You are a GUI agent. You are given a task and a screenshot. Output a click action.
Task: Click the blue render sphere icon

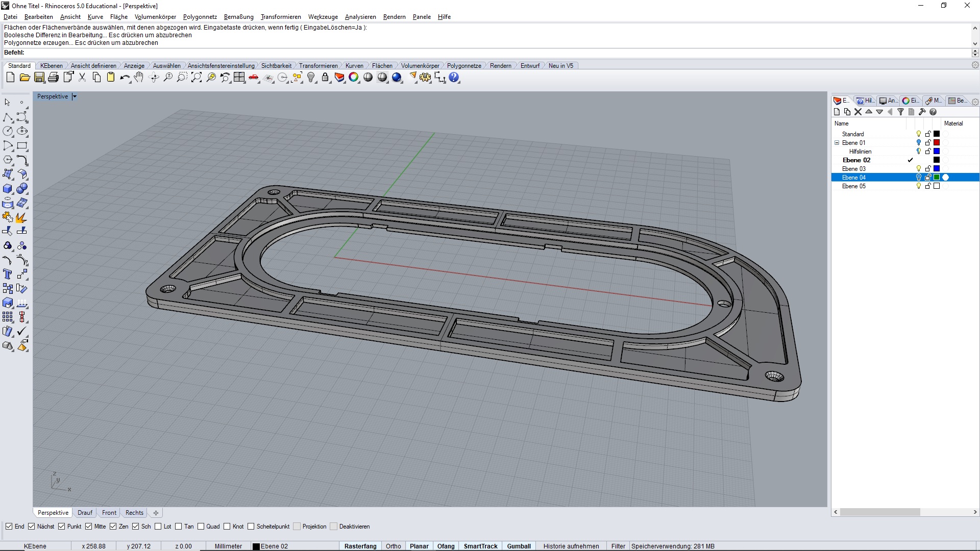[397, 78]
